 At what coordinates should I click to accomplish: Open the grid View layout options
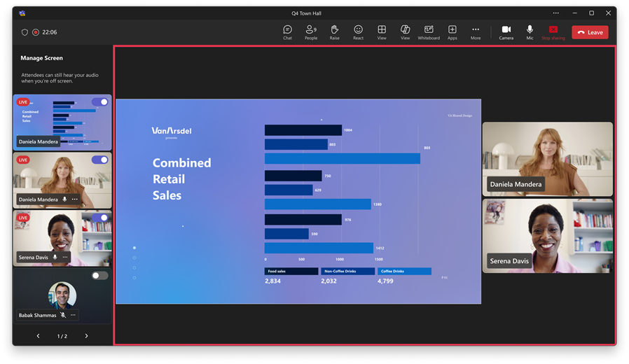(382, 32)
